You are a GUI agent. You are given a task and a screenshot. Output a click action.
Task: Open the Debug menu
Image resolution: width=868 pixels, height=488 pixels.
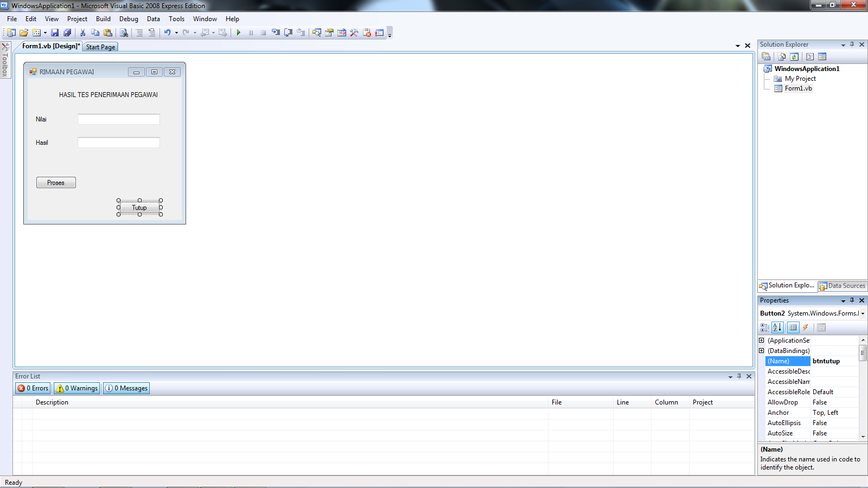tap(129, 18)
